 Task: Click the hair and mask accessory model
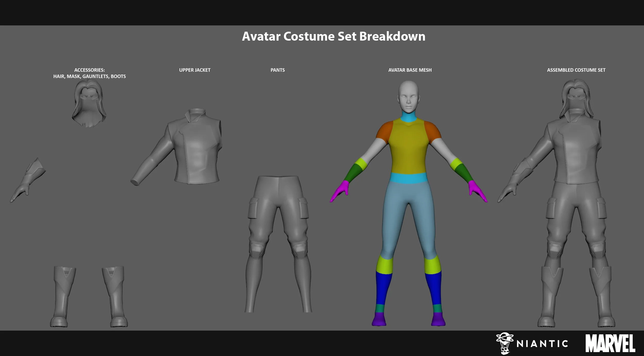point(89,106)
